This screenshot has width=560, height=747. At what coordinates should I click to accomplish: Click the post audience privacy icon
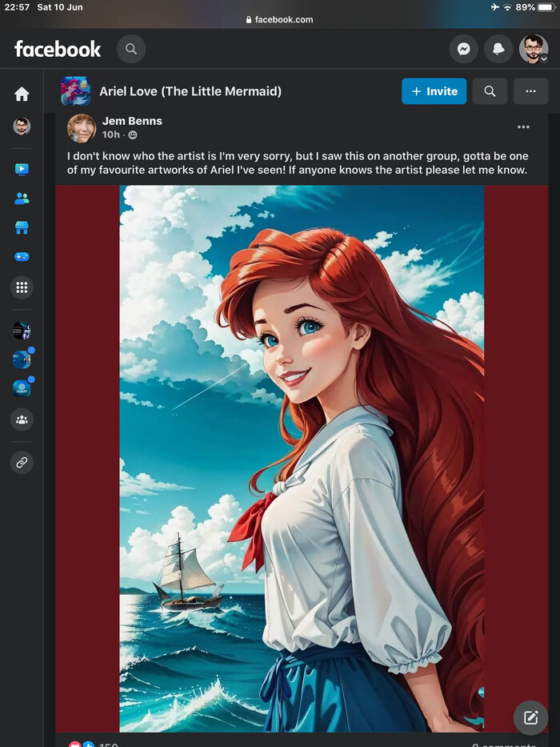coord(133,135)
